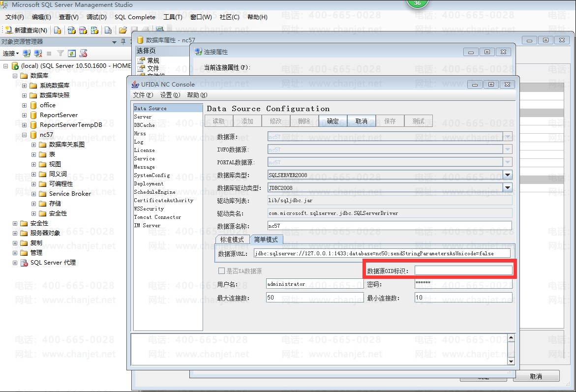Click the MDX query toolbar icon
This screenshot has height=392, width=576.
pos(72,30)
